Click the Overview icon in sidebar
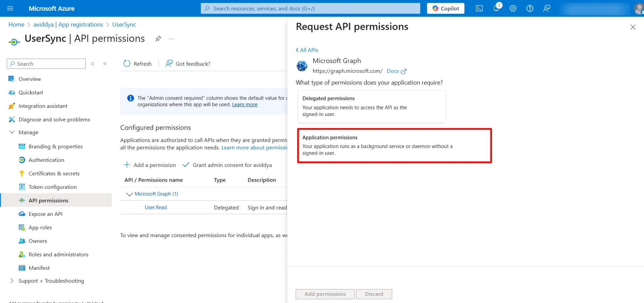The width and height of the screenshot is (644, 303). [11, 79]
